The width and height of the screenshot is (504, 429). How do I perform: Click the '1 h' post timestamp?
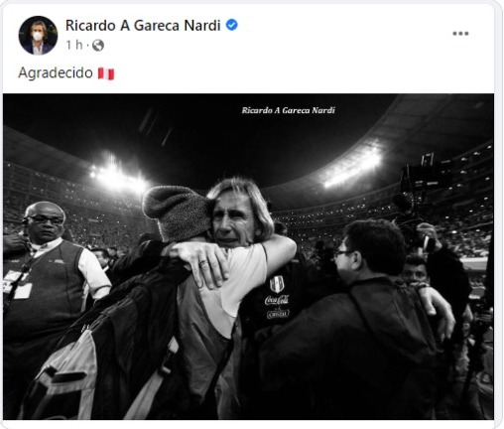(74, 45)
